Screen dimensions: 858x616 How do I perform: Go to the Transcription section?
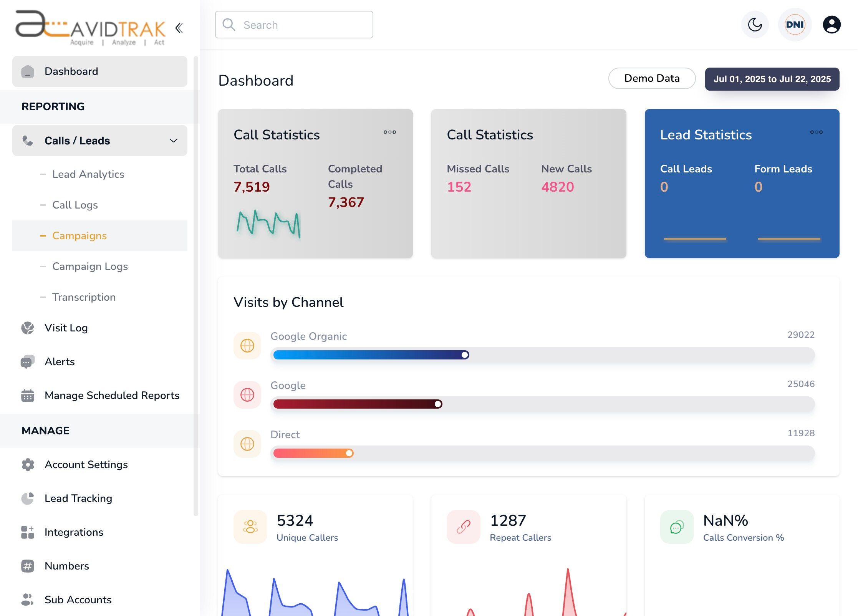[x=83, y=297]
